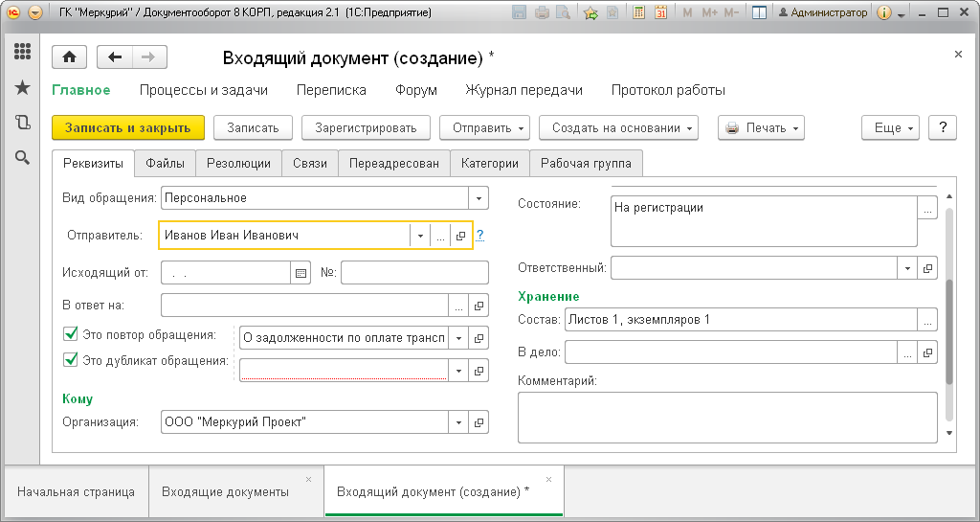Open Печать dropdown button
This screenshot has height=522, width=980.
coord(761,127)
